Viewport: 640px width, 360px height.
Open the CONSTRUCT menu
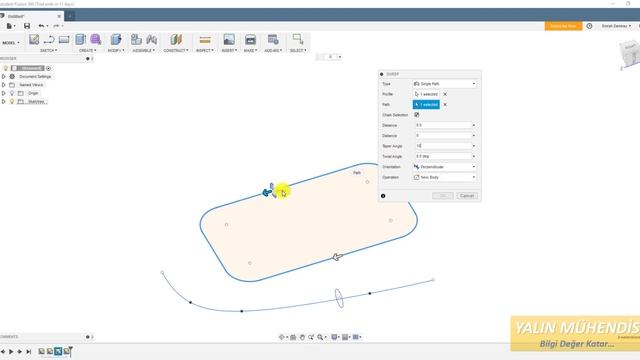click(176, 51)
